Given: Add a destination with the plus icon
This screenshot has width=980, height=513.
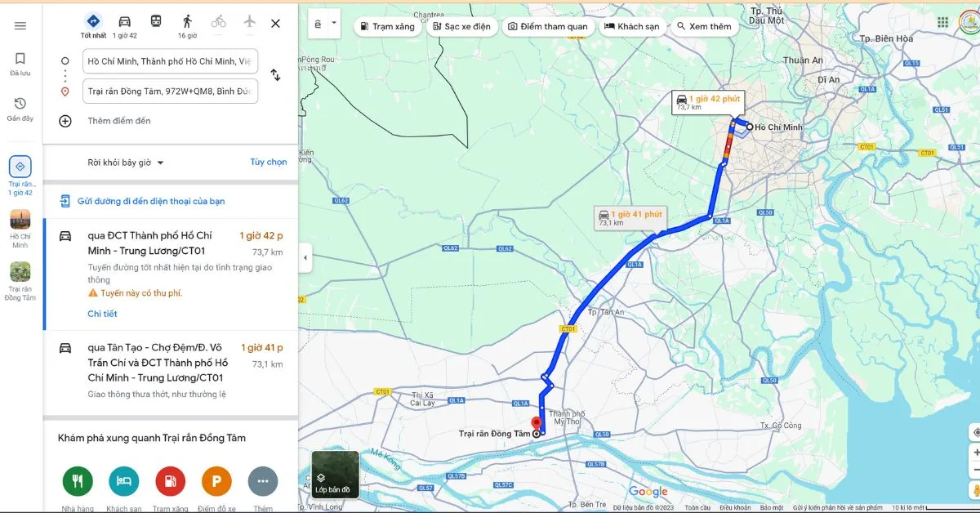Looking at the screenshot, I should coord(65,121).
